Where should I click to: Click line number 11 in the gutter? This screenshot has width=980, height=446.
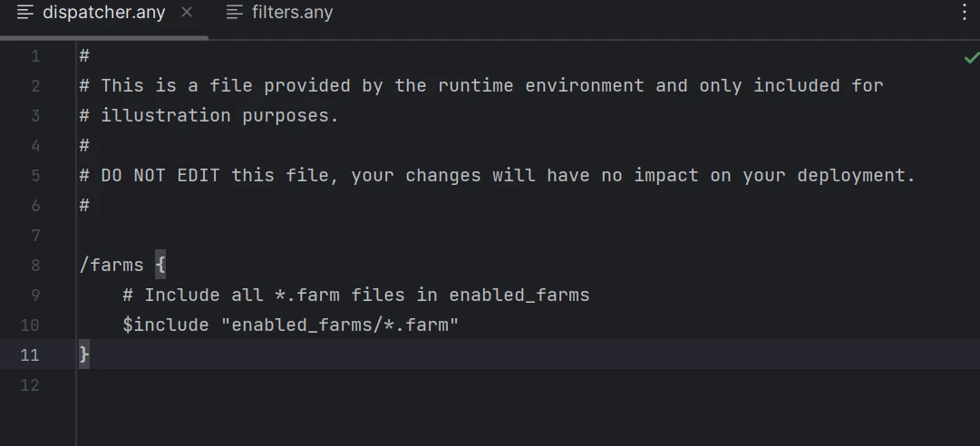30,355
